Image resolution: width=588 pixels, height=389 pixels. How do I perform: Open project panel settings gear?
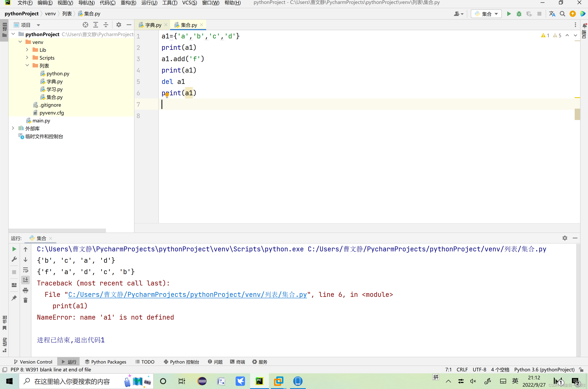pyautogui.click(x=119, y=25)
